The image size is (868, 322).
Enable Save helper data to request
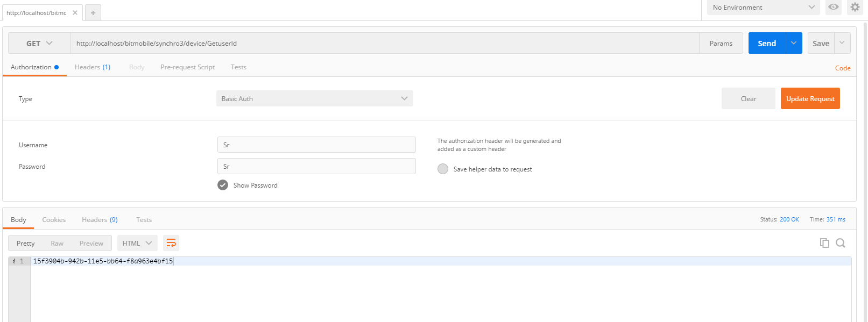(x=443, y=169)
